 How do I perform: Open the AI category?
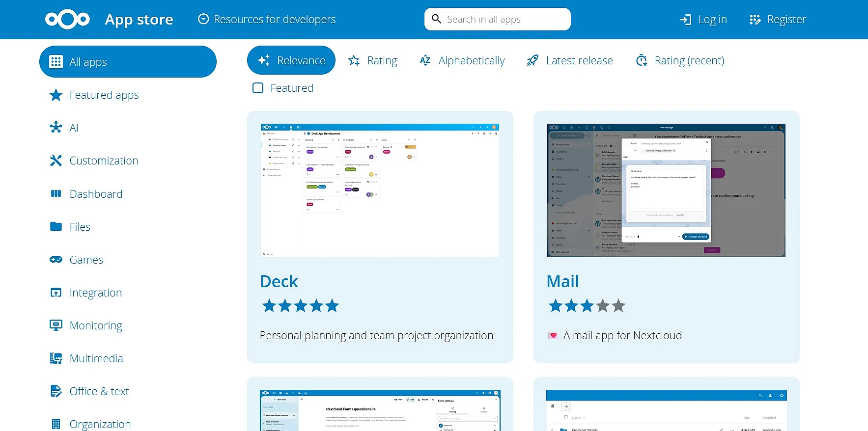tap(74, 128)
